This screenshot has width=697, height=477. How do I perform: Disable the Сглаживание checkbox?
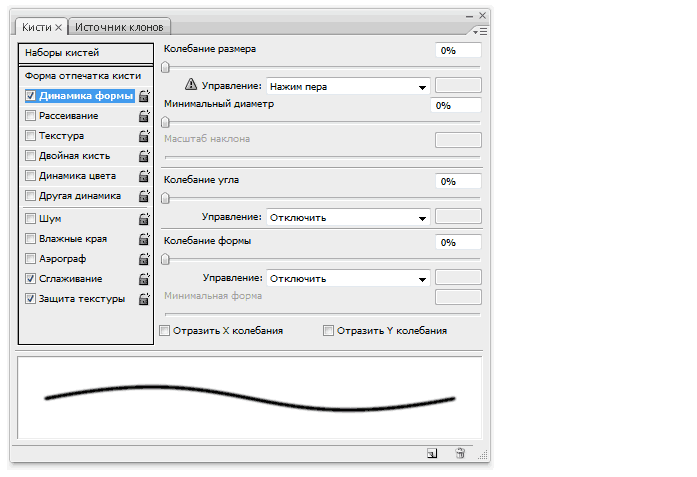coord(31,279)
